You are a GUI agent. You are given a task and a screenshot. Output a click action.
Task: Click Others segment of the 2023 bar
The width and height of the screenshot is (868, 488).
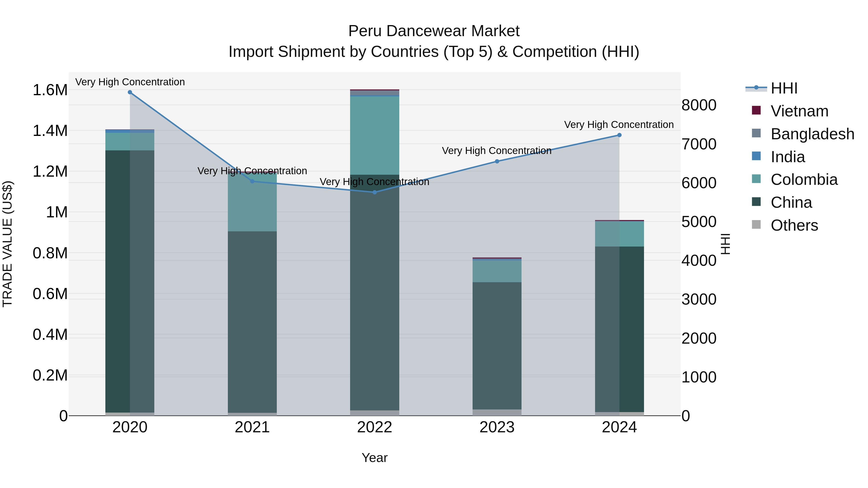[x=497, y=413]
